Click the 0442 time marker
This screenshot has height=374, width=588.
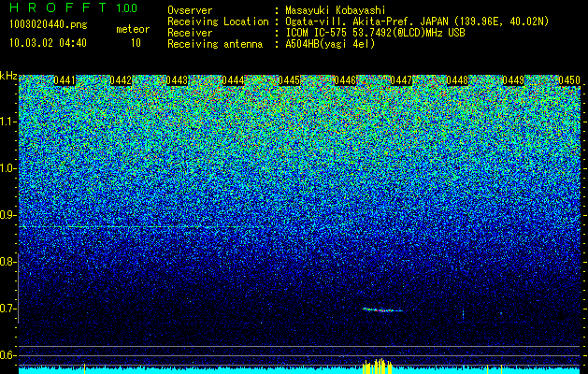121,80
